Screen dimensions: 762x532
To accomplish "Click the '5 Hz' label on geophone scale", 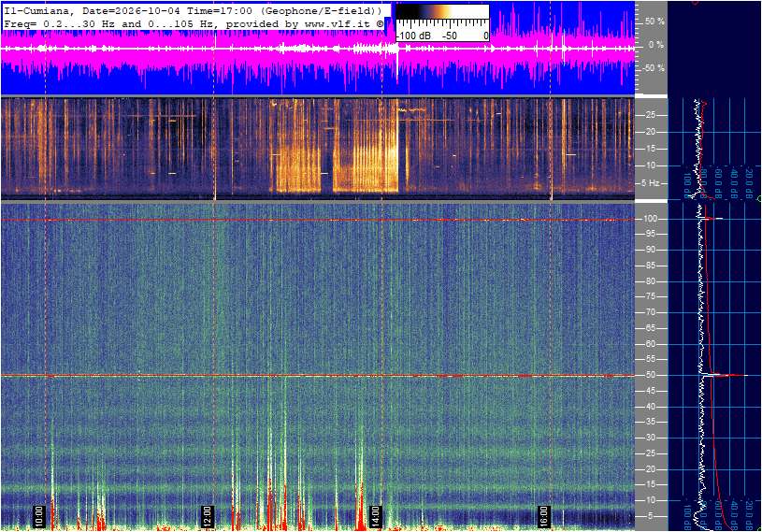I will click(650, 183).
